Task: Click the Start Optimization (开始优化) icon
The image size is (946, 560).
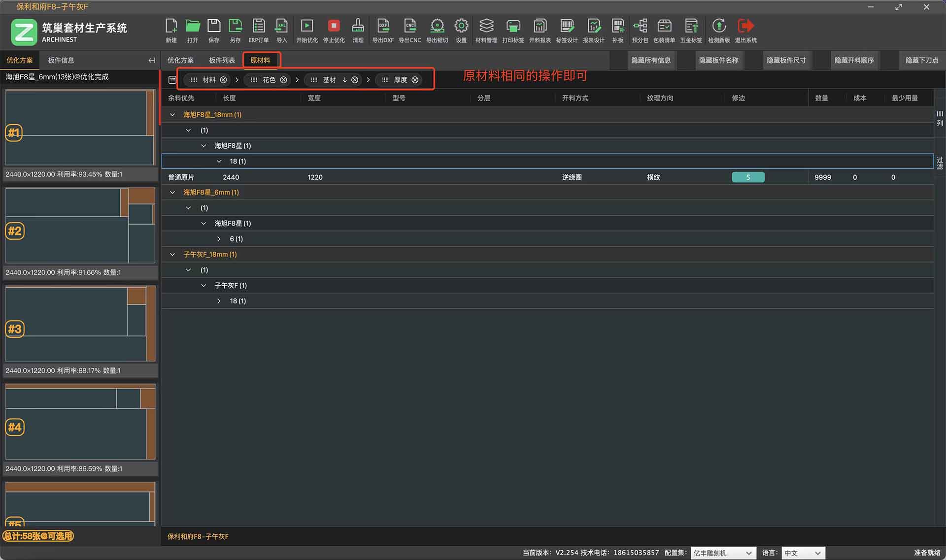Action: [306, 26]
